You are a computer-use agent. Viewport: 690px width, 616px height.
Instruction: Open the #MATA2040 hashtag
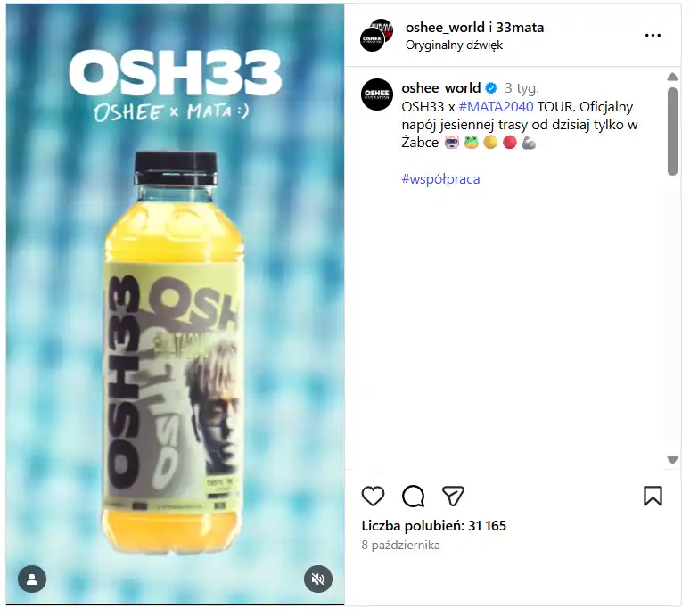[x=496, y=107]
